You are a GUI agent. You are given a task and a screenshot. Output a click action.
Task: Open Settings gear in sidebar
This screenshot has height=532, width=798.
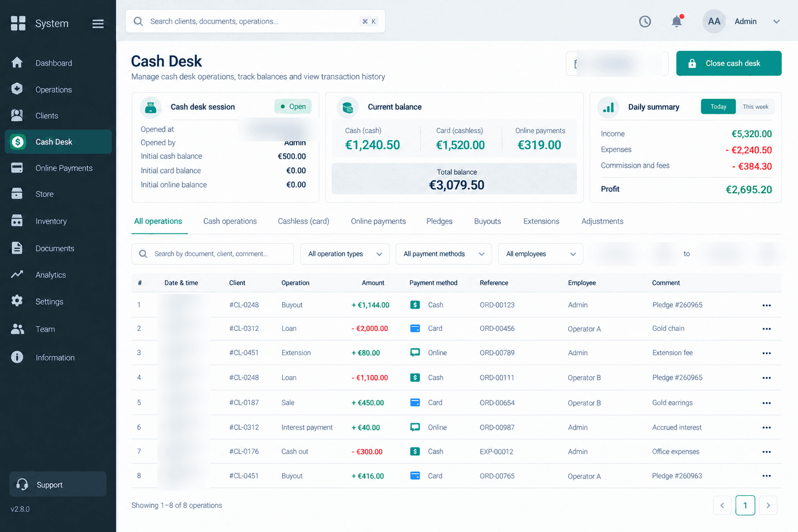tap(58, 301)
